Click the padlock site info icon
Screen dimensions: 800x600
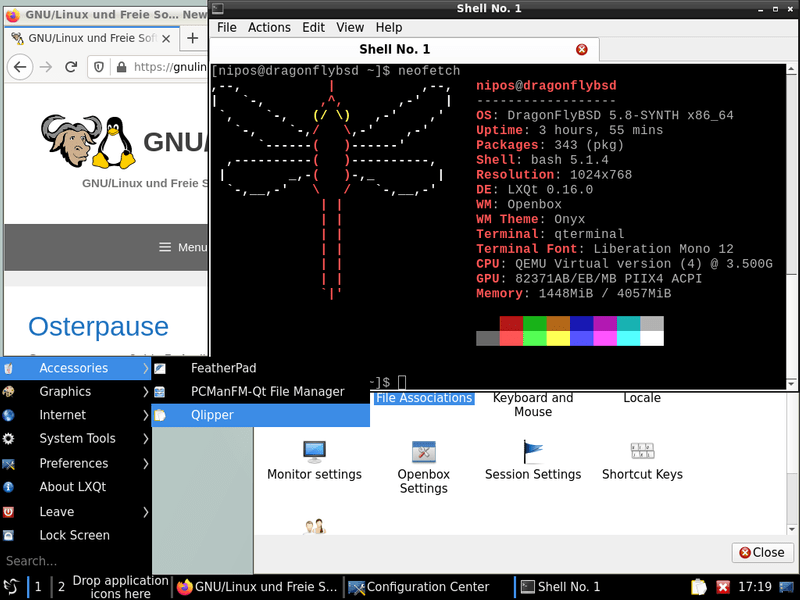pyautogui.click(x=121, y=67)
